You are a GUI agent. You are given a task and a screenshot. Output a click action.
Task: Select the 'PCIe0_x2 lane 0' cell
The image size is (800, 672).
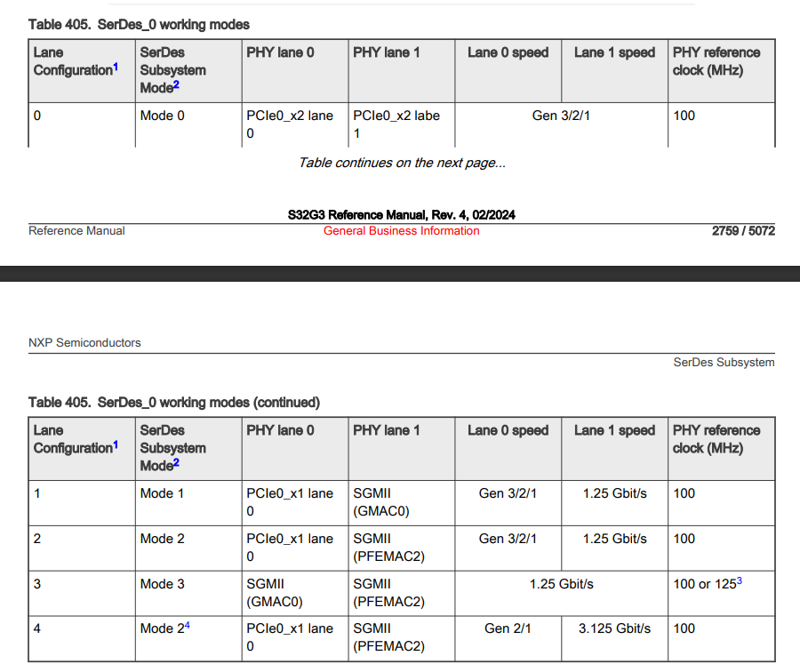click(x=295, y=124)
